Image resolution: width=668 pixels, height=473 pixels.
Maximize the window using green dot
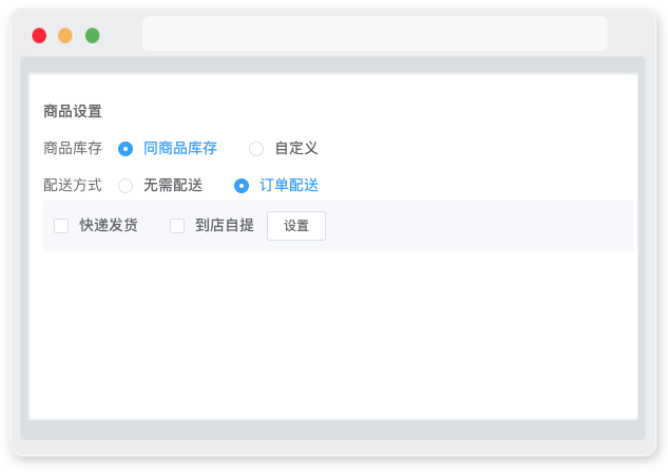click(x=92, y=36)
